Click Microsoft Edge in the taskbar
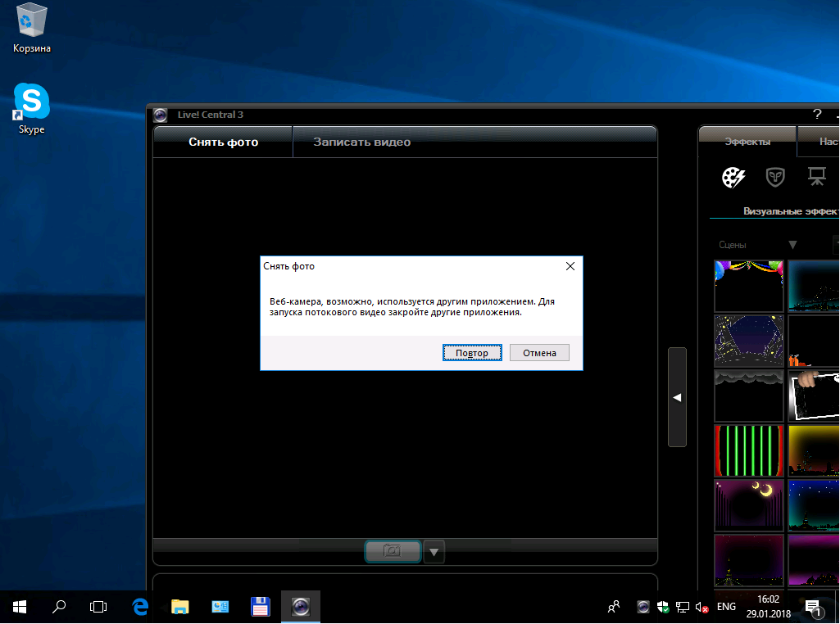This screenshot has height=624, width=840. pos(140,607)
